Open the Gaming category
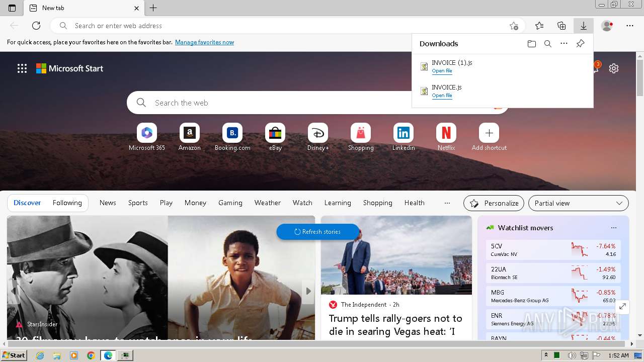The width and height of the screenshot is (644, 362). [x=230, y=203]
